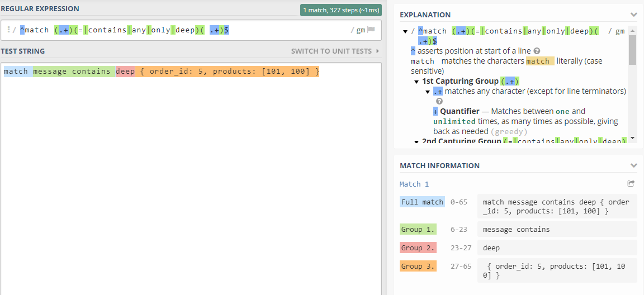
Task: Click the Group 2 value 'deep'
Action: click(557, 248)
